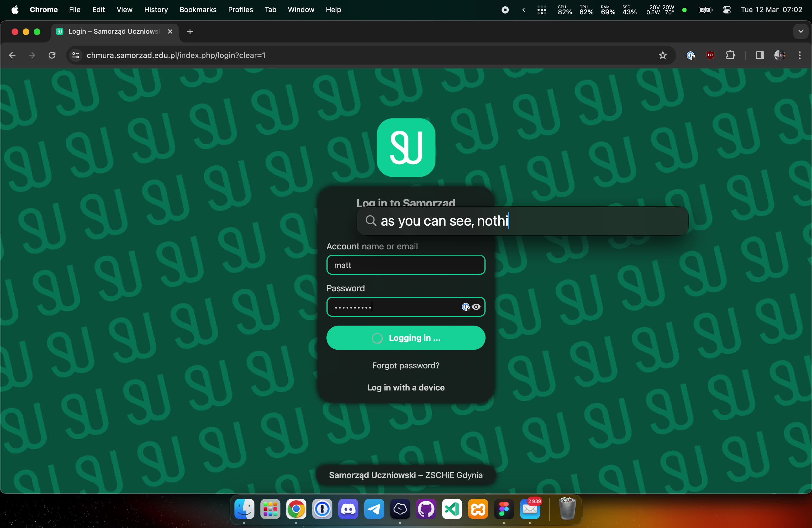Open Chrome extensions puzzle icon

[x=731, y=55]
